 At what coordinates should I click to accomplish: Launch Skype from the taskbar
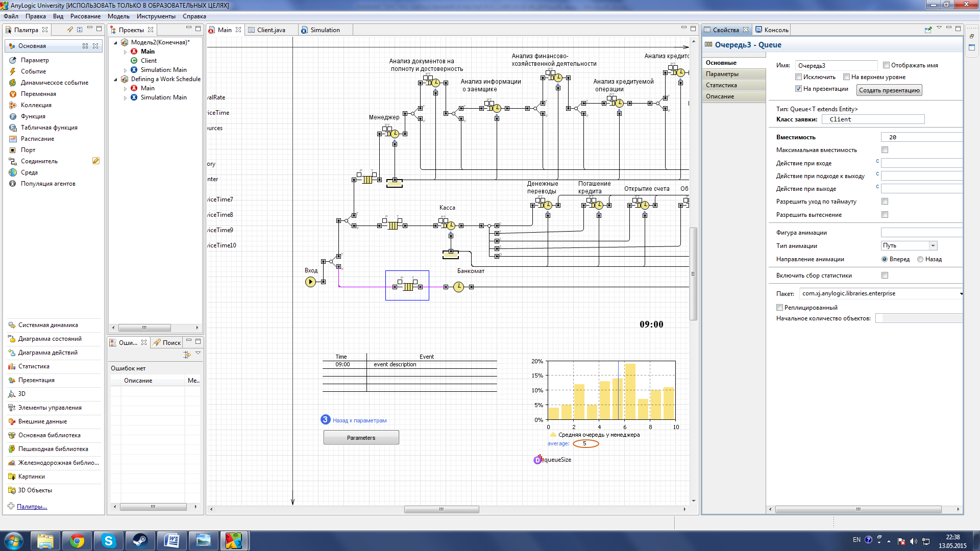click(x=108, y=541)
